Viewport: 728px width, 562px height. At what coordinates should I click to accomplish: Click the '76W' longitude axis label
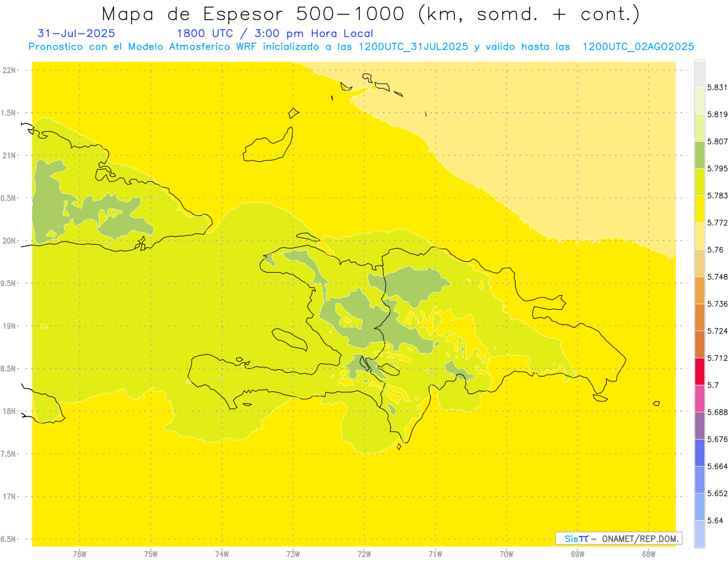79,555
